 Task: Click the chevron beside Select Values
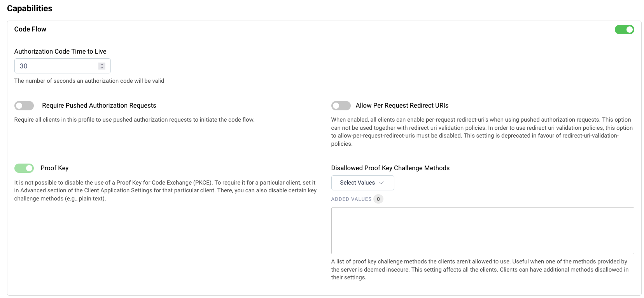pos(381,183)
